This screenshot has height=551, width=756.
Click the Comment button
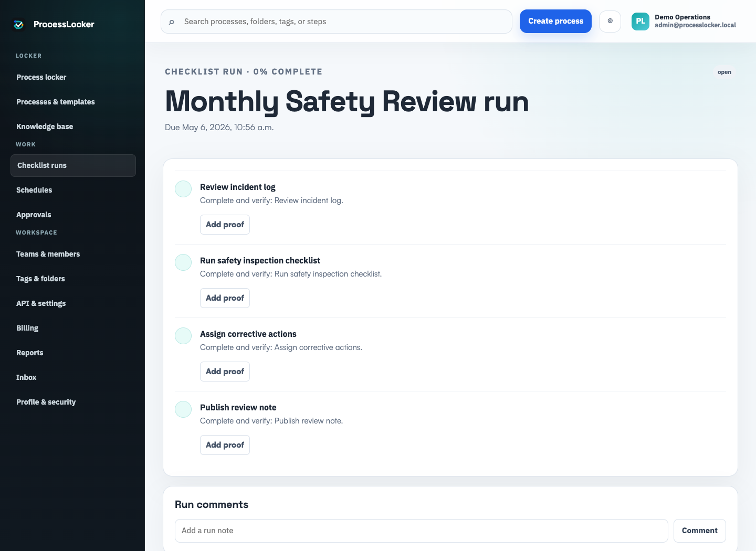pyautogui.click(x=699, y=531)
